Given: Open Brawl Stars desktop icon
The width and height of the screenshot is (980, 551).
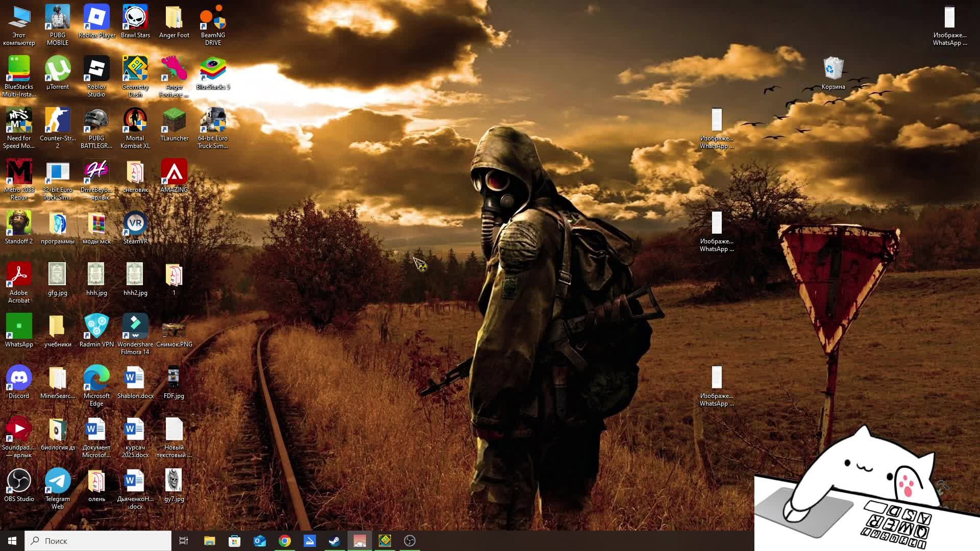Looking at the screenshot, I should pyautogui.click(x=135, y=21).
